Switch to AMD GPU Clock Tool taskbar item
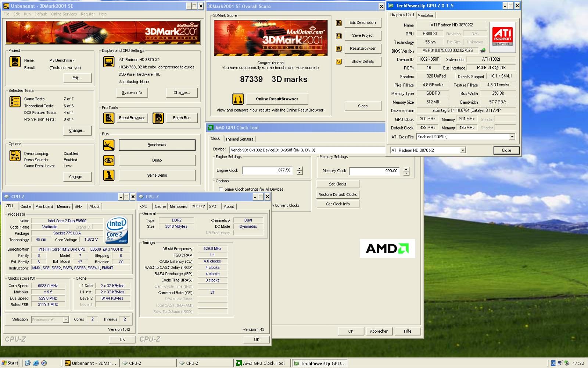 (x=262, y=363)
